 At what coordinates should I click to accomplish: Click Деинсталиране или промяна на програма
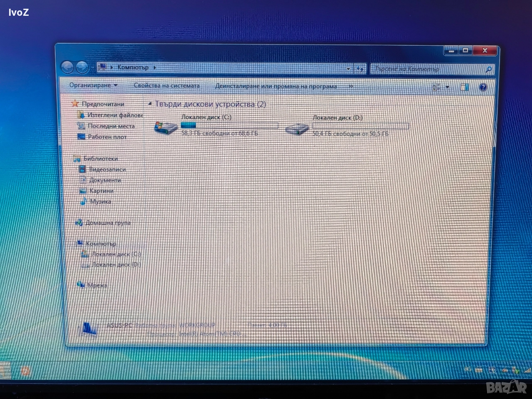tap(276, 86)
